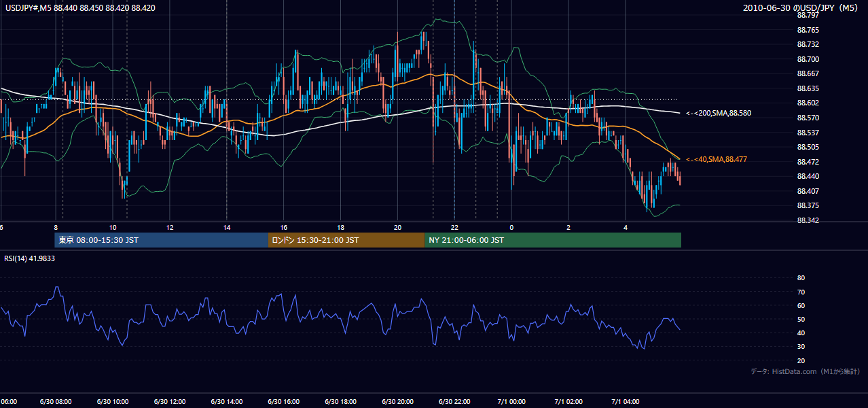Screen dimensions: 868x408
Task: Click hour label 8 under price chart
Action: coord(56,227)
